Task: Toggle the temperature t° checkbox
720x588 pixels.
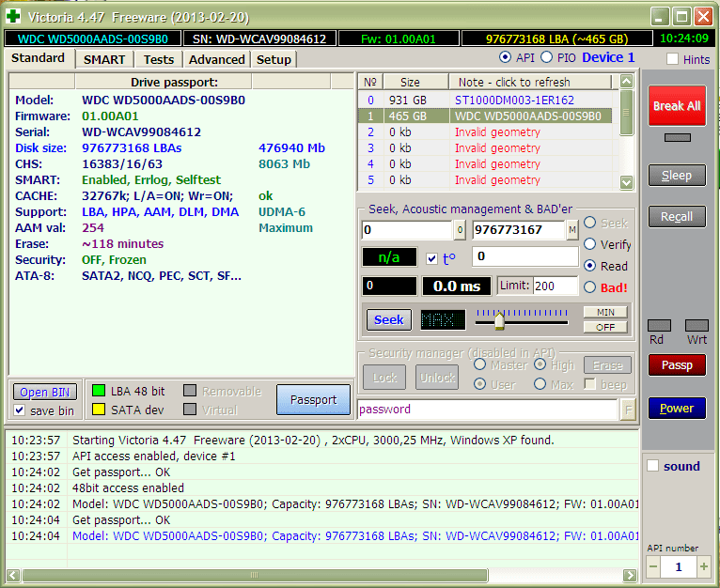Action: (x=431, y=259)
